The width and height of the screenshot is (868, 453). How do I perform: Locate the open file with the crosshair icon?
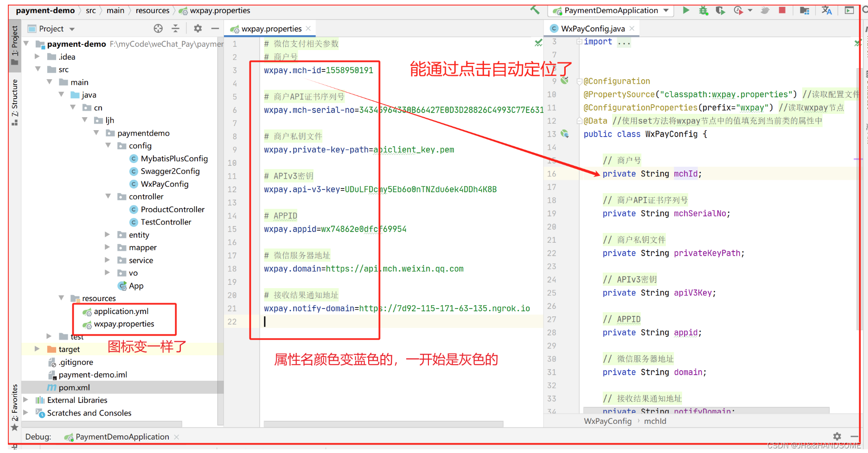[x=158, y=29]
